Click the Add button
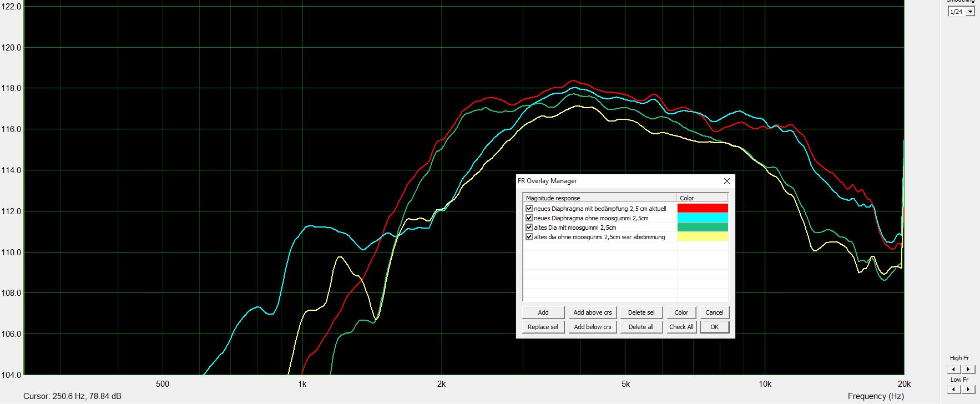Image resolution: width=980 pixels, height=404 pixels. pyautogui.click(x=543, y=312)
